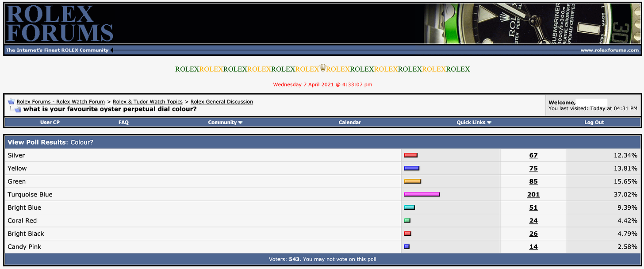Click the 15.65% percentage value
Viewport: 644px width, 269px height.
click(625, 181)
